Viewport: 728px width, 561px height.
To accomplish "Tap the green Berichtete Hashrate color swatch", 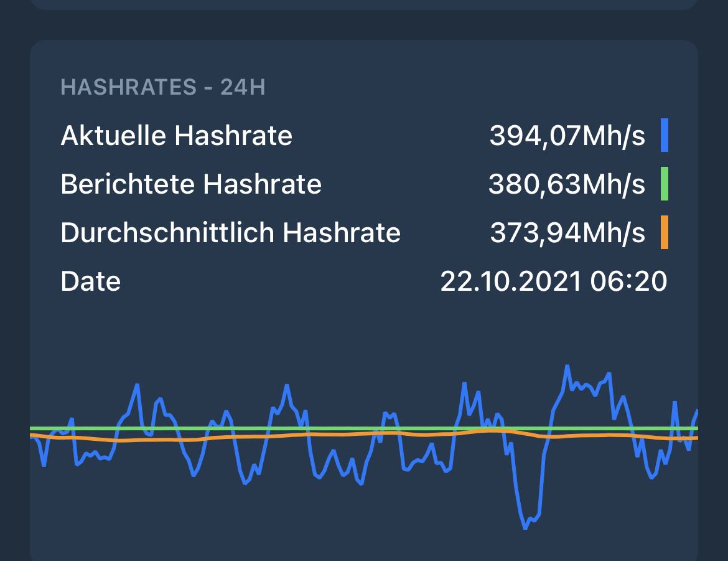I will point(665,184).
